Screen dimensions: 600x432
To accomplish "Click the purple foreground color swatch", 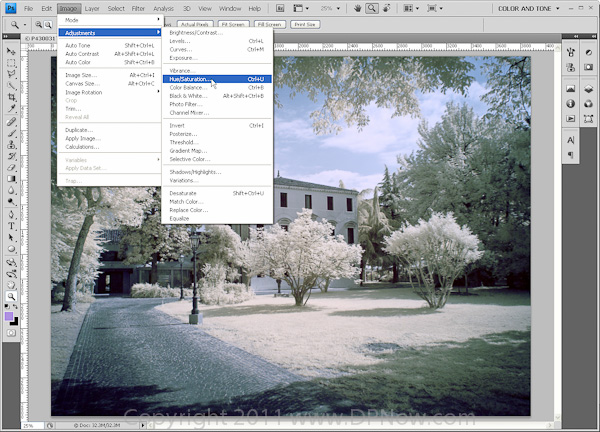I will pos(9,317).
